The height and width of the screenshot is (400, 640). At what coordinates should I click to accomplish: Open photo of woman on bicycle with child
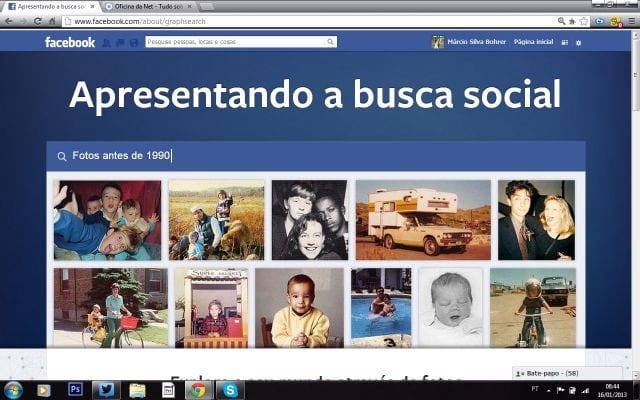coord(111,308)
